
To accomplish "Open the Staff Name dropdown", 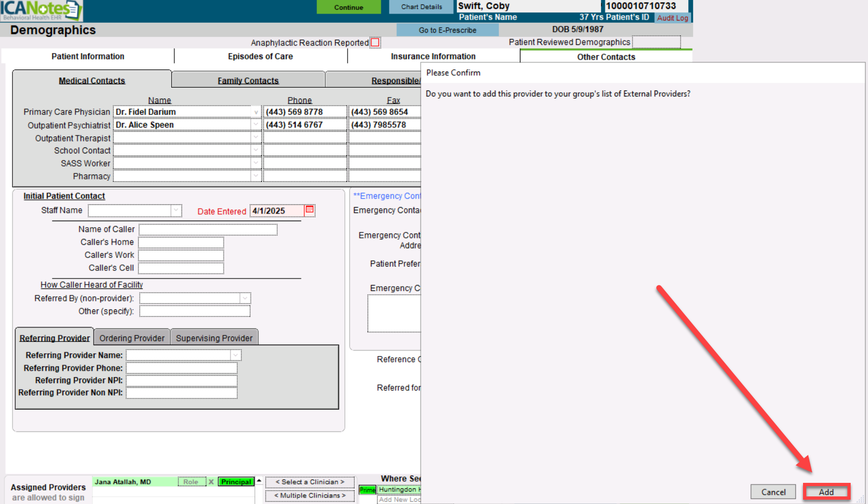I will point(176,211).
